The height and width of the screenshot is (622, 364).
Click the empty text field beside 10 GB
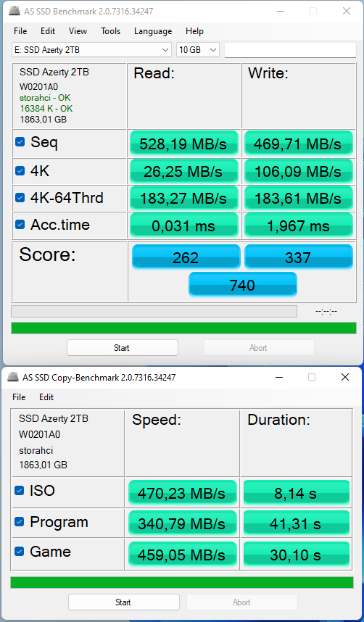tap(290, 50)
